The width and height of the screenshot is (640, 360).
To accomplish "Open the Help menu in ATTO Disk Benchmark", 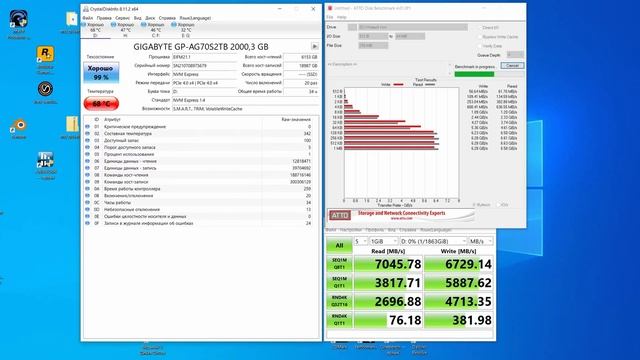I will click(342, 17).
